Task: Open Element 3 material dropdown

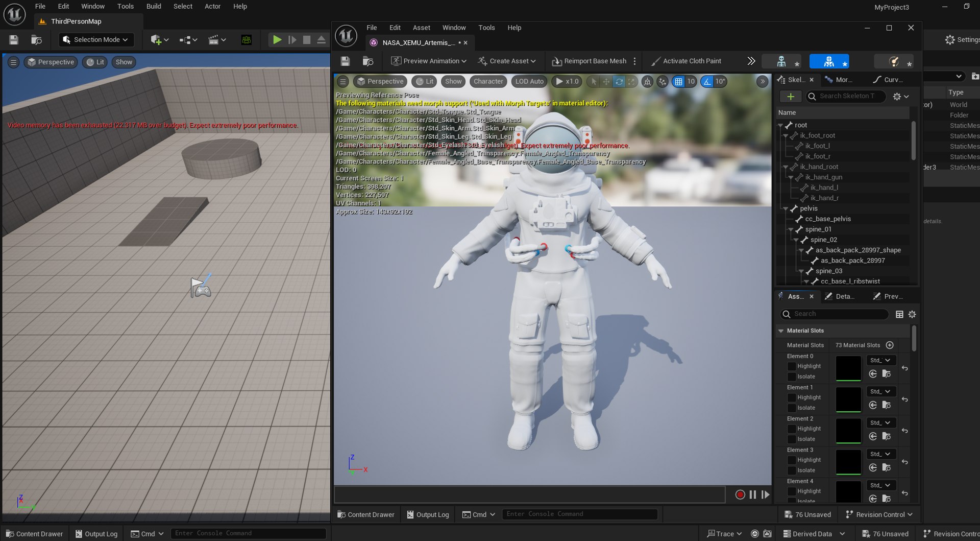Action: pyautogui.click(x=880, y=454)
